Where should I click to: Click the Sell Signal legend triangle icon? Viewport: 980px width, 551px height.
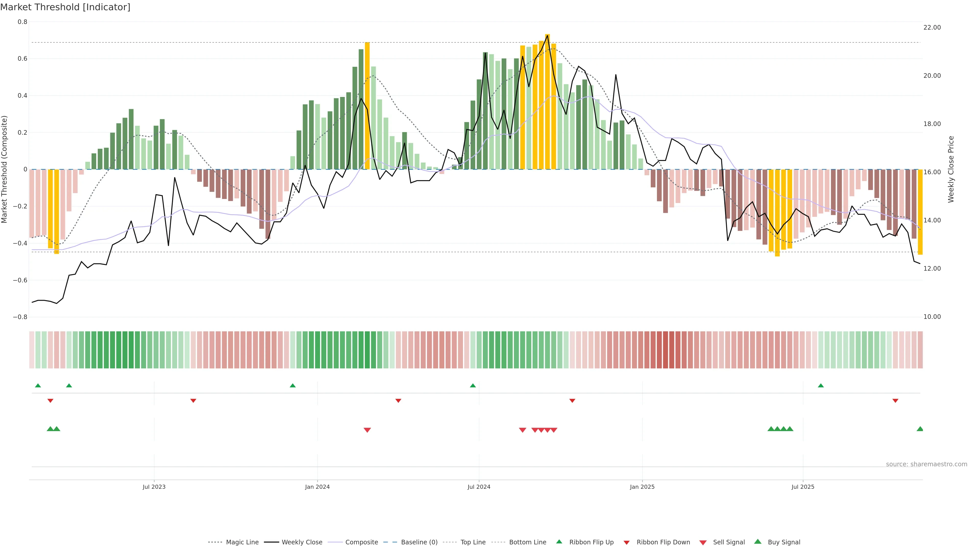pyautogui.click(x=703, y=543)
